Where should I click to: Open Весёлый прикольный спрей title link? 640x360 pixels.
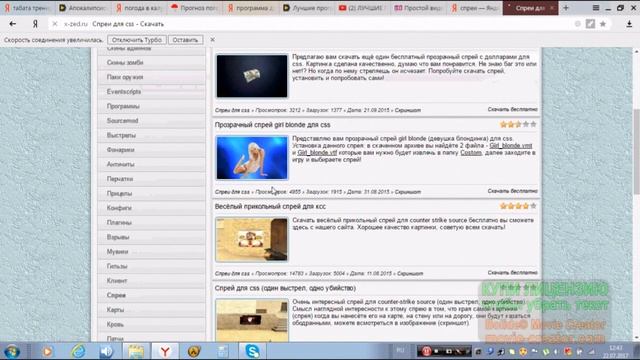[270, 207]
